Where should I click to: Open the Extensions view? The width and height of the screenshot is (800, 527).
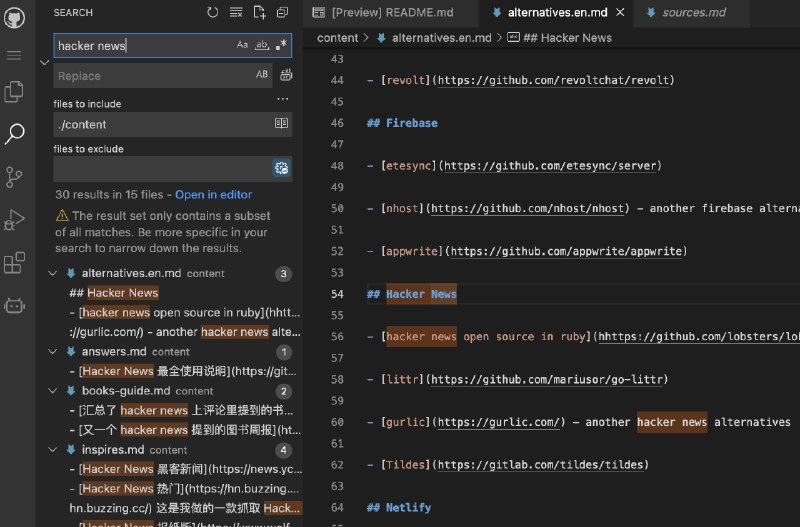click(x=14, y=263)
